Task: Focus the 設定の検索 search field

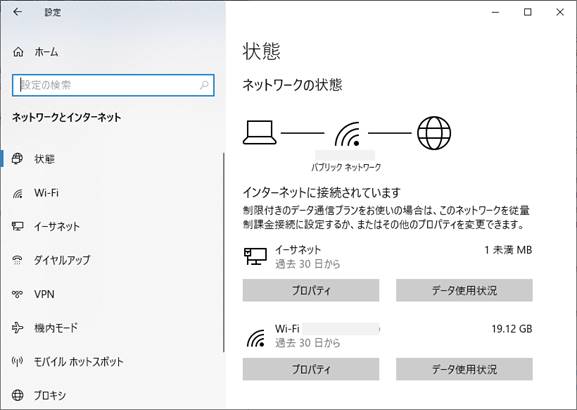Action: coord(113,85)
